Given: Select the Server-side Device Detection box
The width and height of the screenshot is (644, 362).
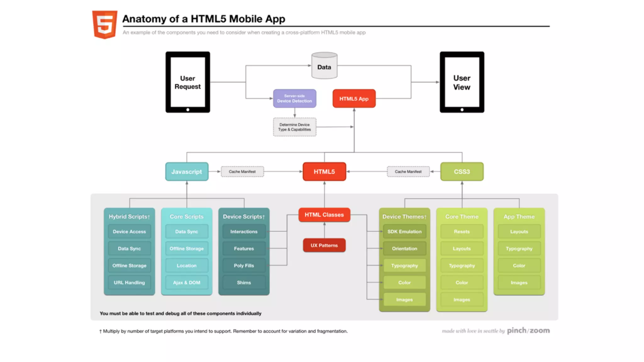Looking at the screenshot, I should pos(294,98).
